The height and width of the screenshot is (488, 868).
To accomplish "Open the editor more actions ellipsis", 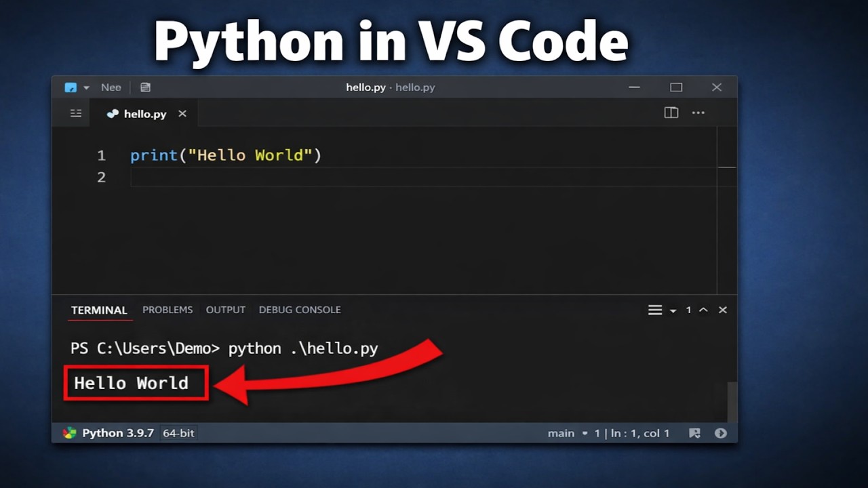I will tap(698, 113).
